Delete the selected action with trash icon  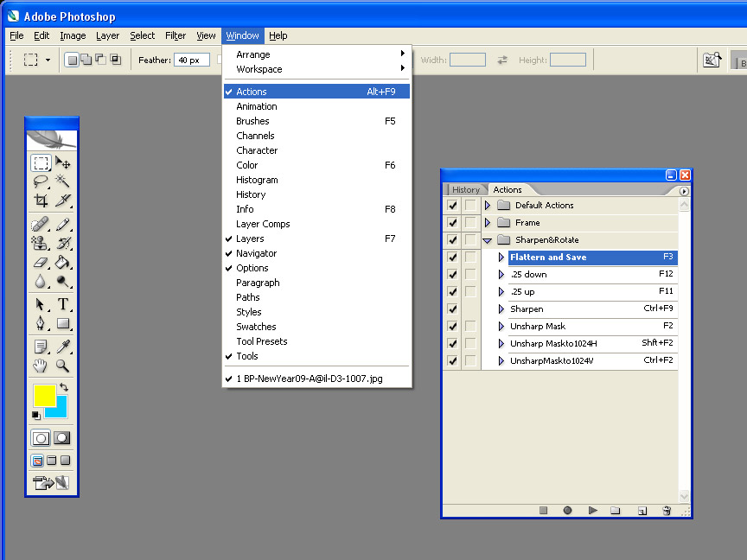pyautogui.click(x=667, y=511)
